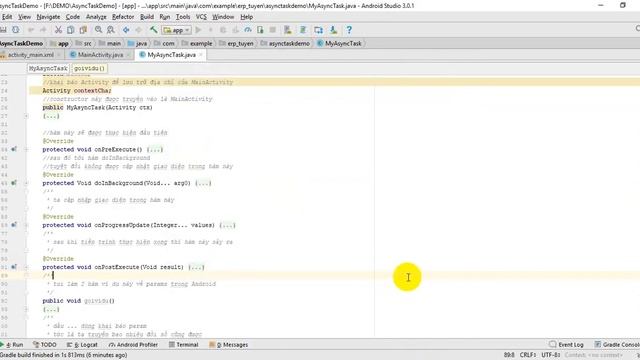Click override gutter icon beside onPostExecute
This screenshot has height=360, width=640.
click(x=14, y=267)
